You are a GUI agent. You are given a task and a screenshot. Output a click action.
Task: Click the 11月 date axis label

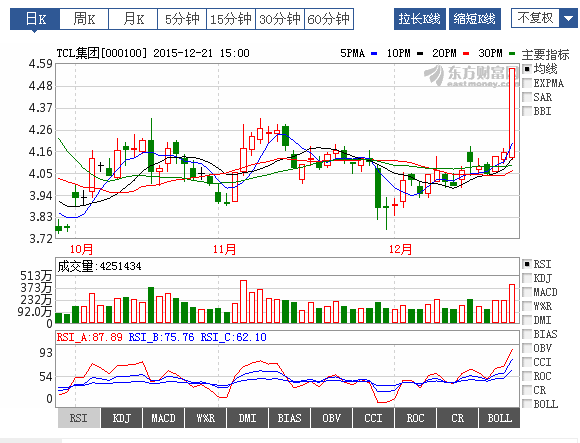[x=224, y=249]
